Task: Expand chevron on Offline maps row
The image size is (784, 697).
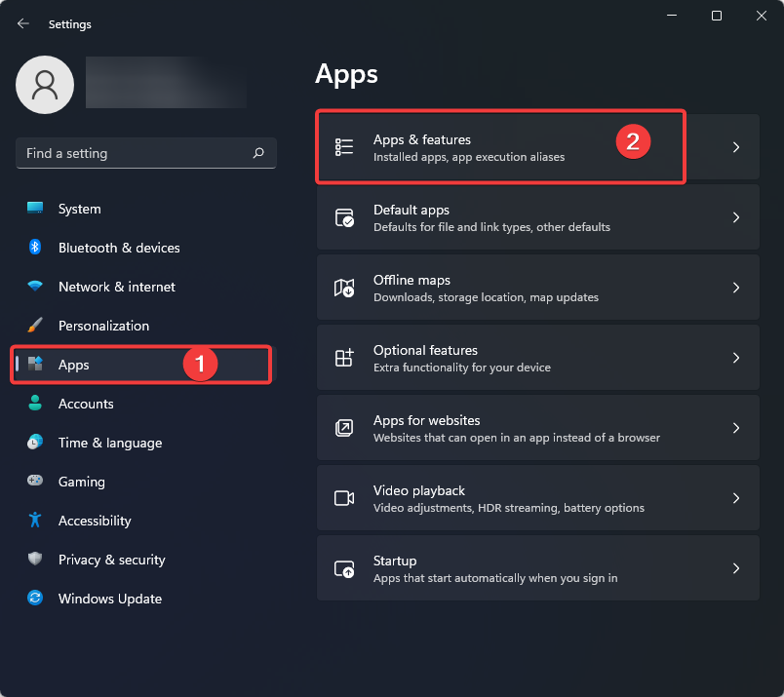Action: click(x=736, y=288)
